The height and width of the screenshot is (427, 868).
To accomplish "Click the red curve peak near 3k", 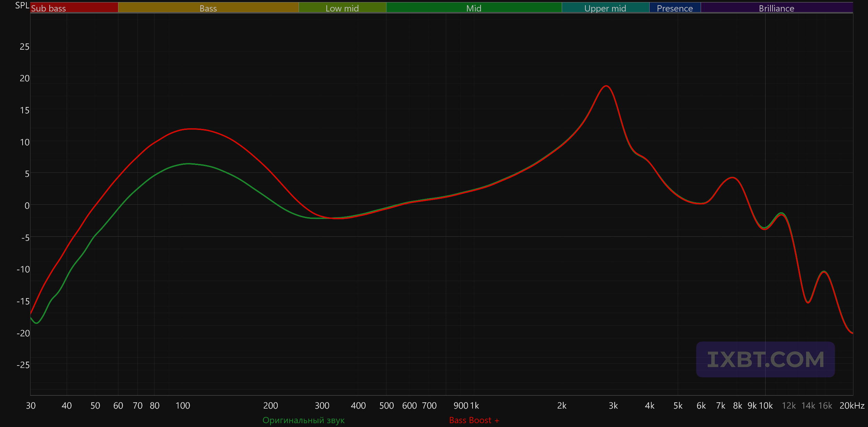I will click(x=606, y=86).
